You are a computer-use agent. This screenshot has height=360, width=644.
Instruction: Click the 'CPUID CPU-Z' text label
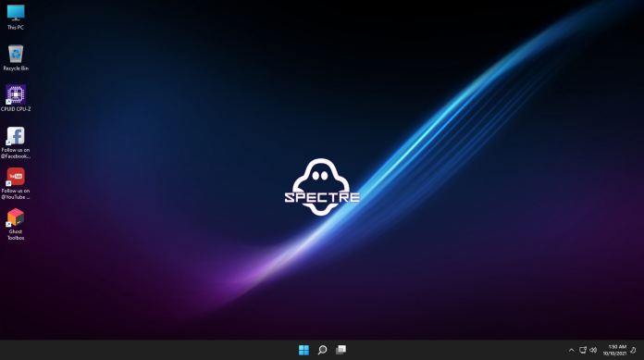16,109
